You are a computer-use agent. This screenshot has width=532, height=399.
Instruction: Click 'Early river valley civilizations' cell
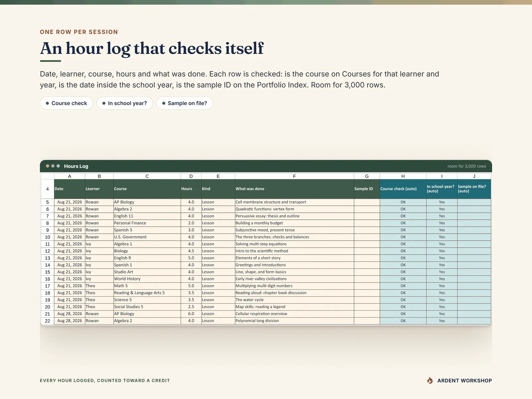(x=294, y=279)
